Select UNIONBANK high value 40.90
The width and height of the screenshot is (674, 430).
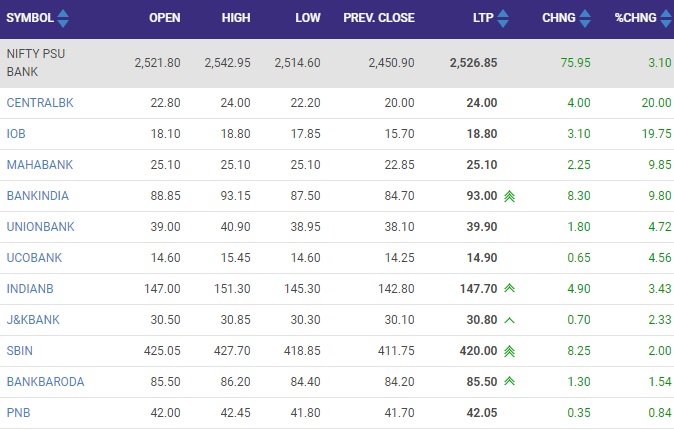point(236,227)
